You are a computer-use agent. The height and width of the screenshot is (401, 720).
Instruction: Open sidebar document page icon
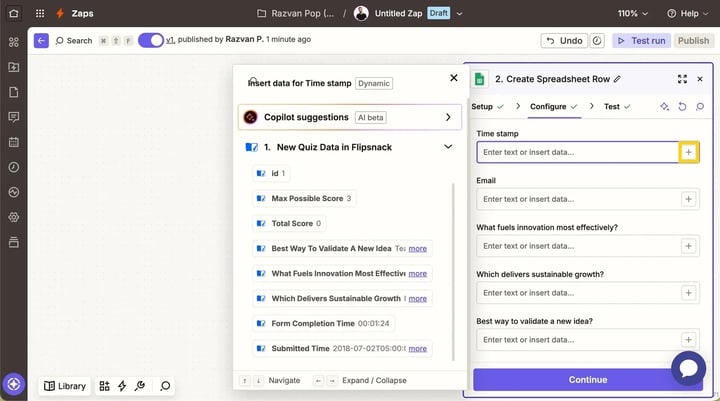point(14,92)
